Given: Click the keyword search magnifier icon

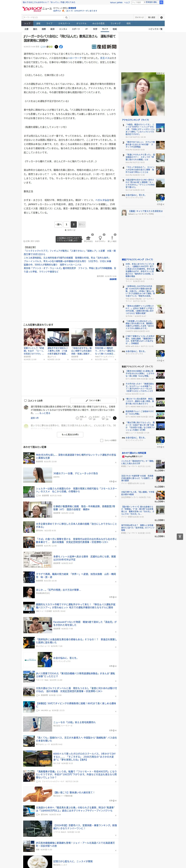Looking at the screenshot, I should (x=66, y=18).
